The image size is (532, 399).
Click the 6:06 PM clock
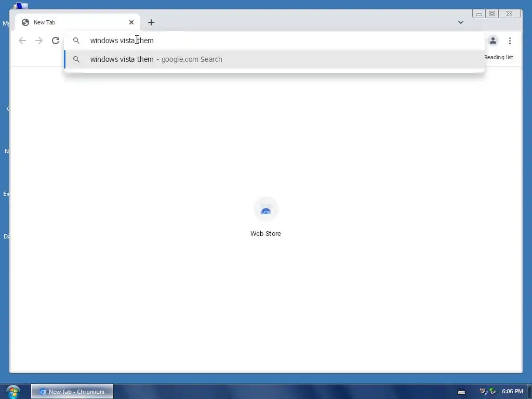[512, 392]
